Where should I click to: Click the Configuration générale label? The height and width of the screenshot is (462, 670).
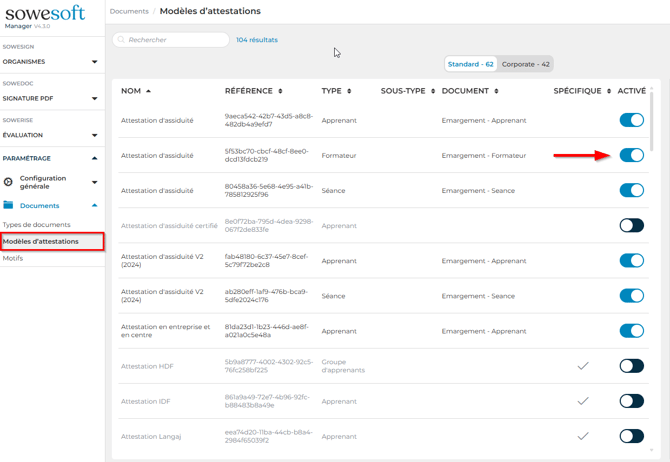coord(43,182)
